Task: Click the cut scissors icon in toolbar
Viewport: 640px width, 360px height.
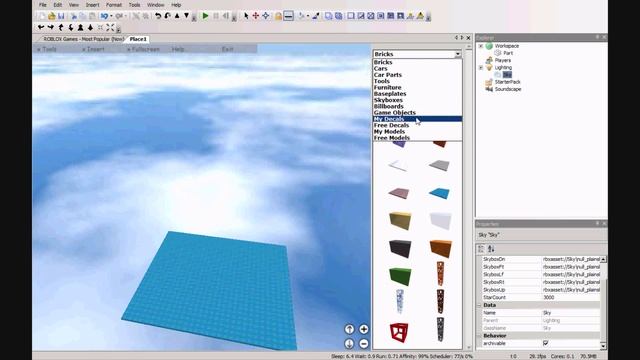Action: coord(74,16)
